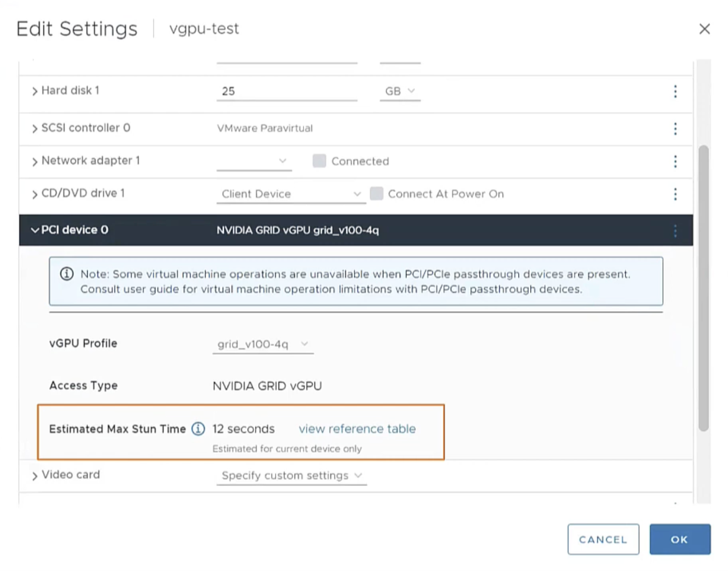728x571 pixels.
Task: Open SCSI controller 0 three-dot menu
Action: pos(675,128)
